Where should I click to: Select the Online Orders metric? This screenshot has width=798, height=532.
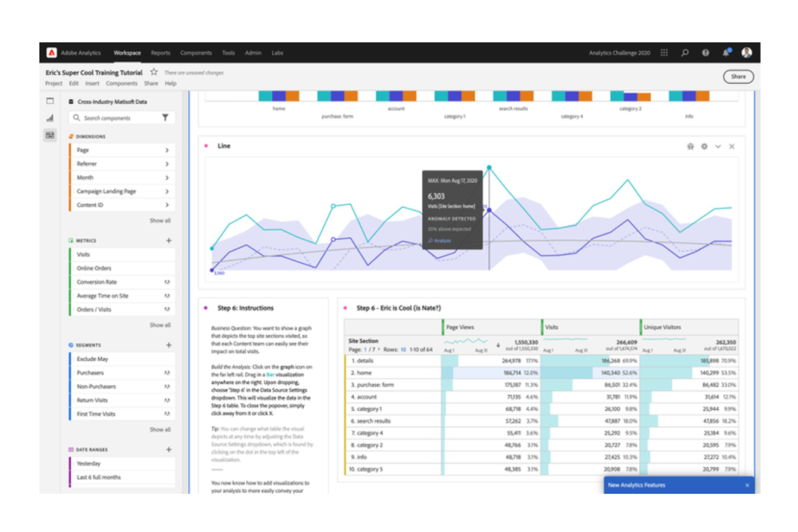[x=122, y=268]
